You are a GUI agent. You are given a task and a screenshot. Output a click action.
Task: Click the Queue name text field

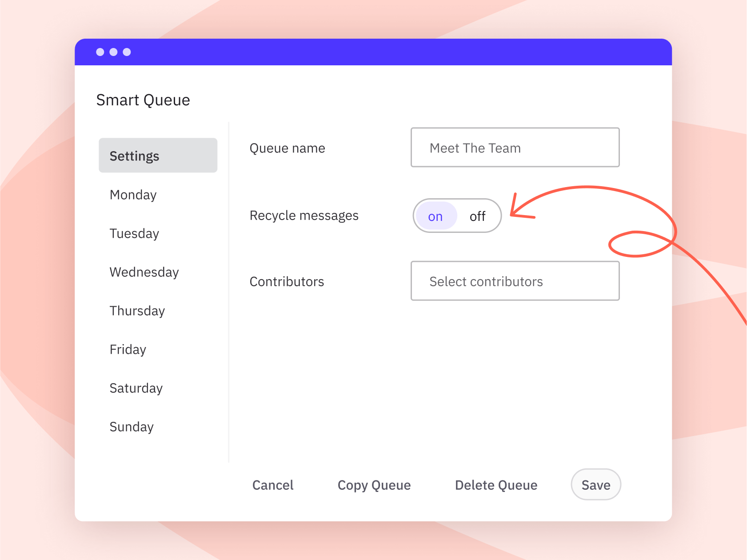[515, 148]
